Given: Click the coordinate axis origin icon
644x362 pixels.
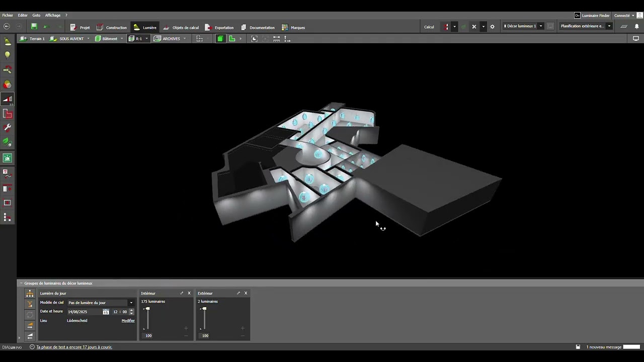Looking at the screenshot, I should coord(287,39).
